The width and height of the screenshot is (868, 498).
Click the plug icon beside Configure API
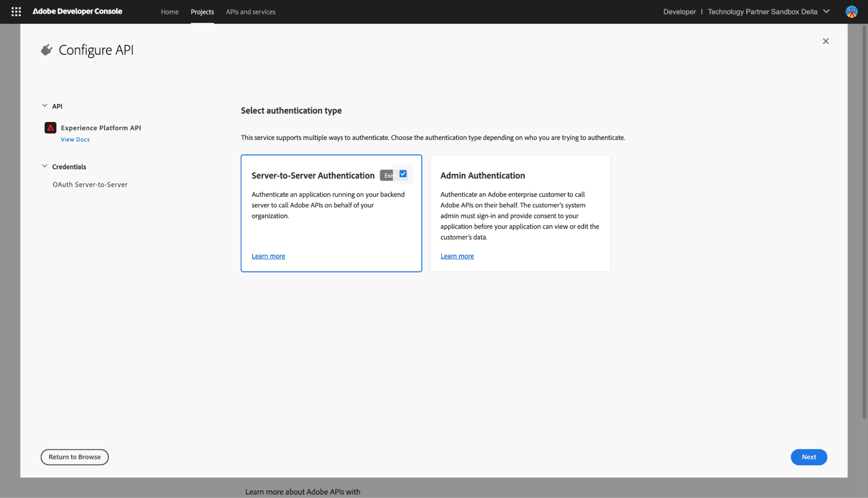tap(46, 49)
